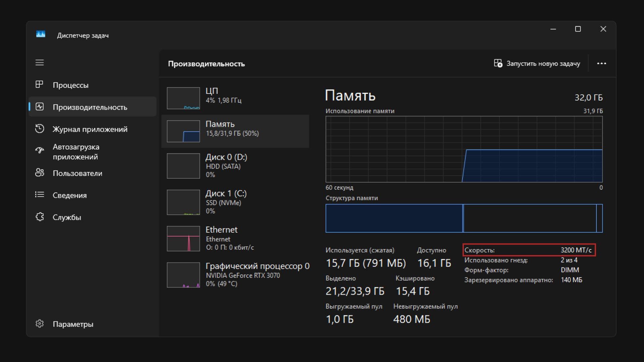Click the Task Manager title bar icon
644x362 pixels.
pyautogui.click(x=41, y=35)
